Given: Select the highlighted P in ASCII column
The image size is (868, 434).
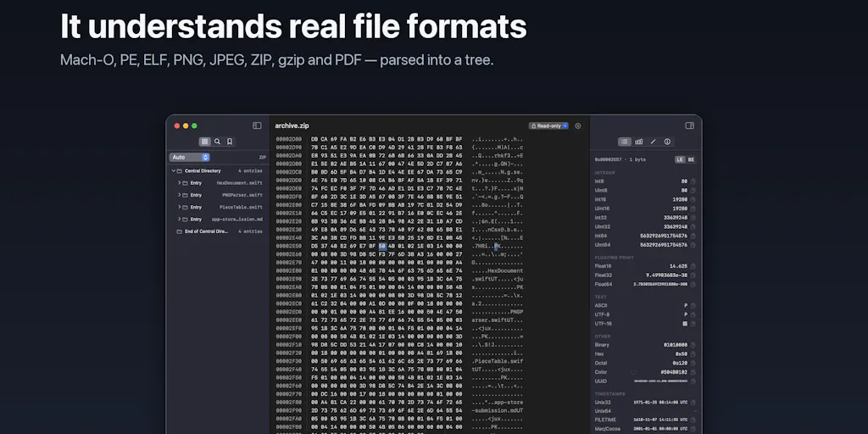Looking at the screenshot, I should (x=496, y=246).
